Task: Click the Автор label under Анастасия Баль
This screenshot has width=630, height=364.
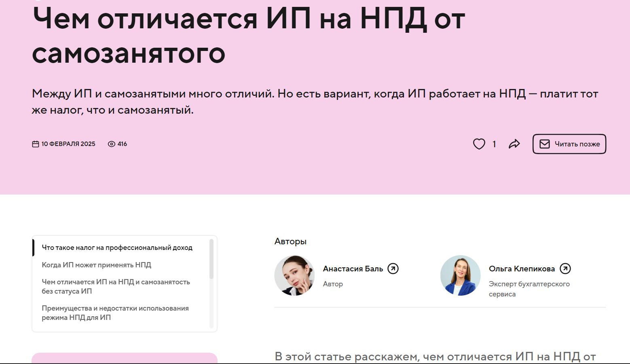Action: [x=333, y=284]
